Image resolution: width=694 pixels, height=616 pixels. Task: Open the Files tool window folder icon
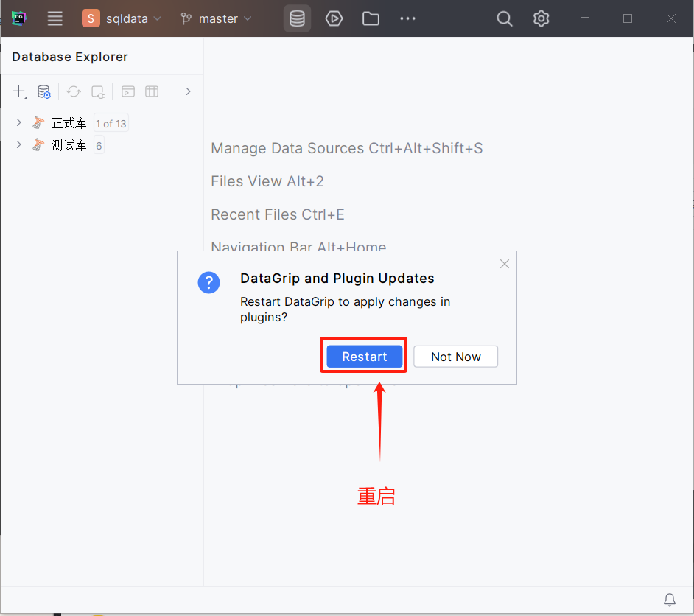[371, 18]
